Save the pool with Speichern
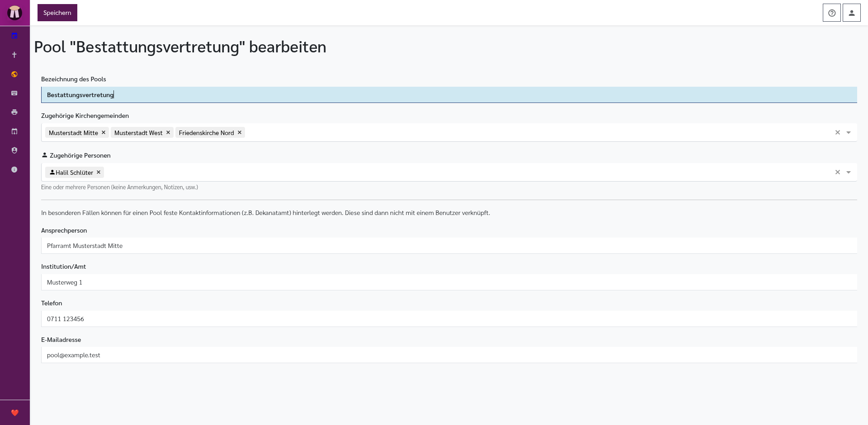The width and height of the screenshot is (868, 425). 57,13
